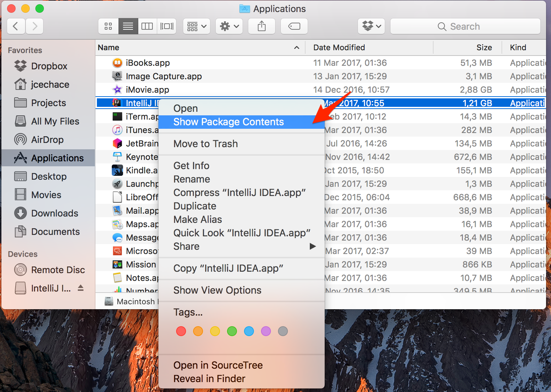Choose Show Package Contents
Screen dimensions: 551x392
242,122
